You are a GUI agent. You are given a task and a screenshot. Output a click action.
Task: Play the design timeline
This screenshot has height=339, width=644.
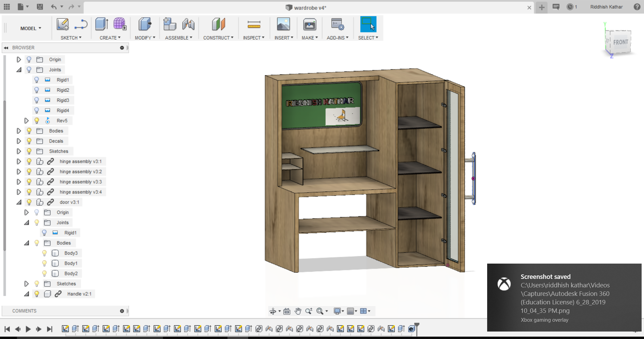[x=28, y=329]
